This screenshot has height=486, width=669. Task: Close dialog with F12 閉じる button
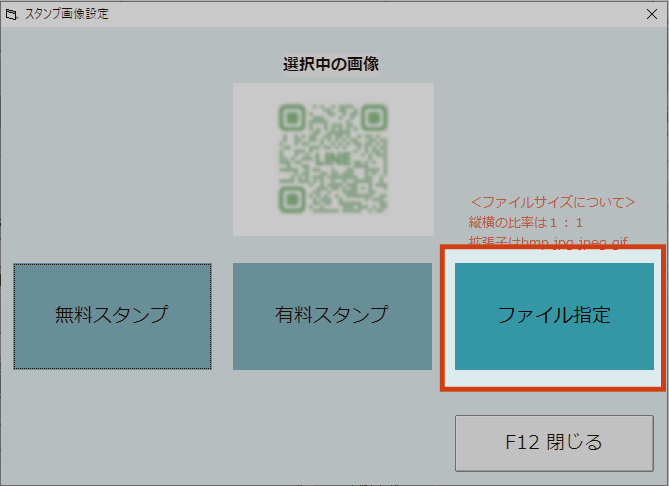point(554,443)
